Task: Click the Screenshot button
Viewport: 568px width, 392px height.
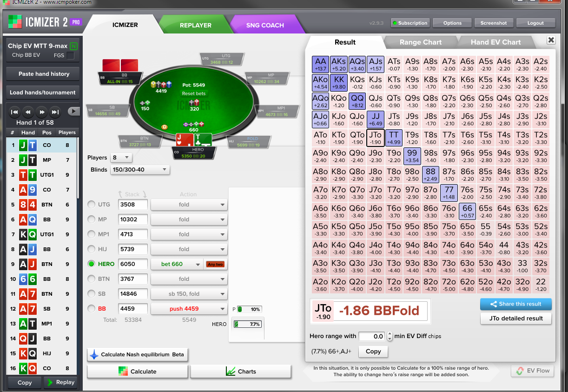Action: [x=494, y=23]
